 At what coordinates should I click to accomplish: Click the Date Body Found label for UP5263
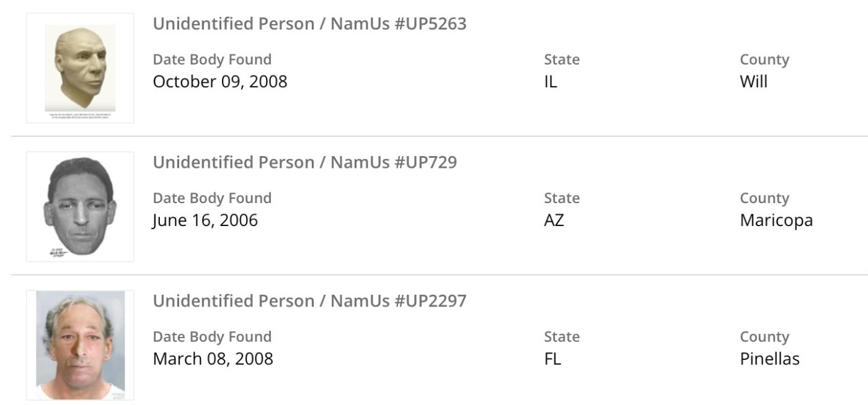pyautogui.click(x=212, y=60)
